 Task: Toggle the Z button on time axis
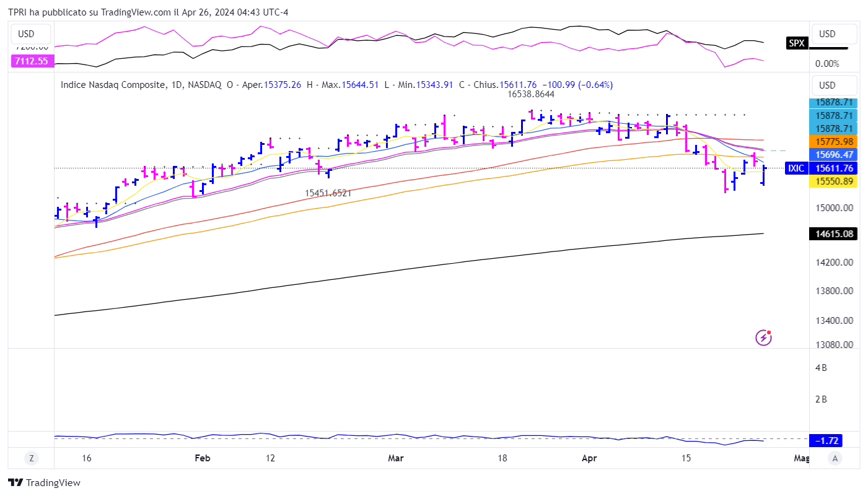[31, 458]
